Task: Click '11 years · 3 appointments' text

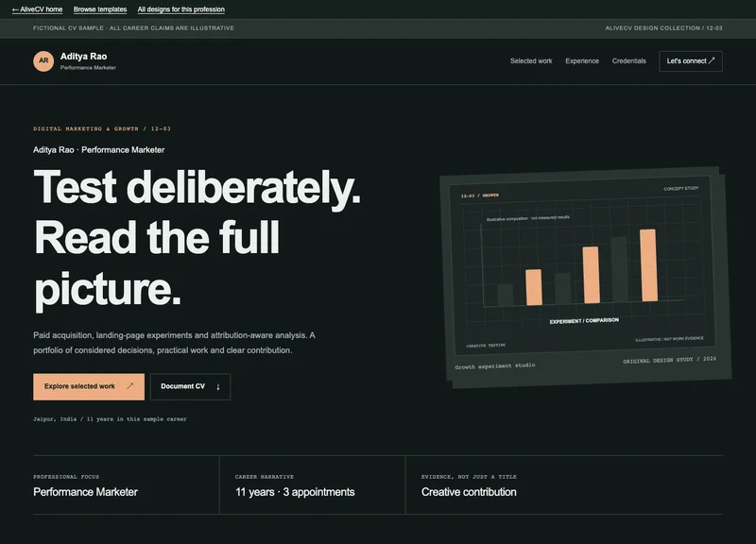Action: [295, 492]
